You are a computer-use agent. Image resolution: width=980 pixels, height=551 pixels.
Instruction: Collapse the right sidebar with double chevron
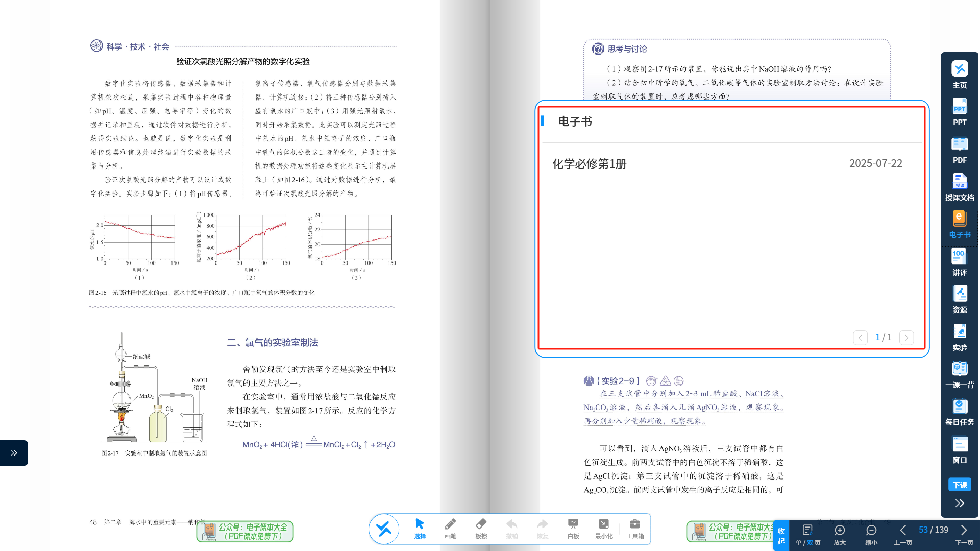[960, 503]
